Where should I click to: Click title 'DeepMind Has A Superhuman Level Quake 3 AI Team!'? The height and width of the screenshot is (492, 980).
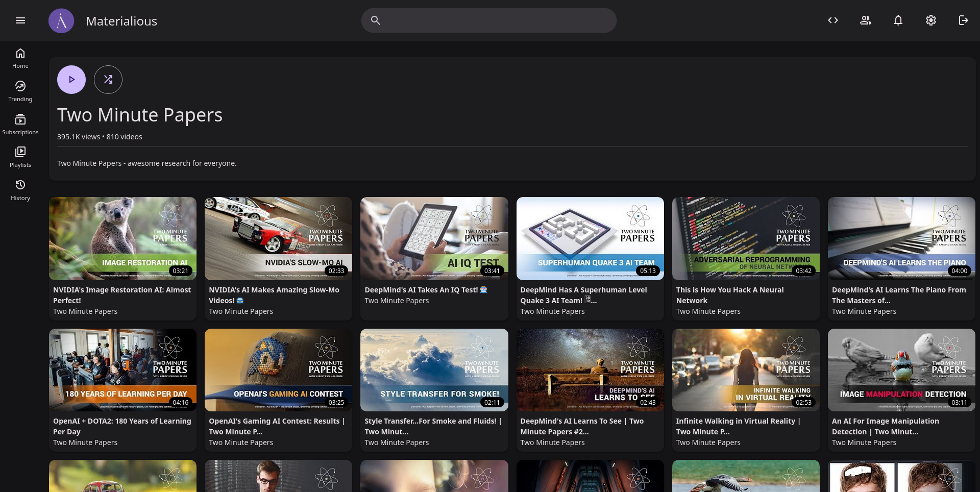tap(583, 295)
